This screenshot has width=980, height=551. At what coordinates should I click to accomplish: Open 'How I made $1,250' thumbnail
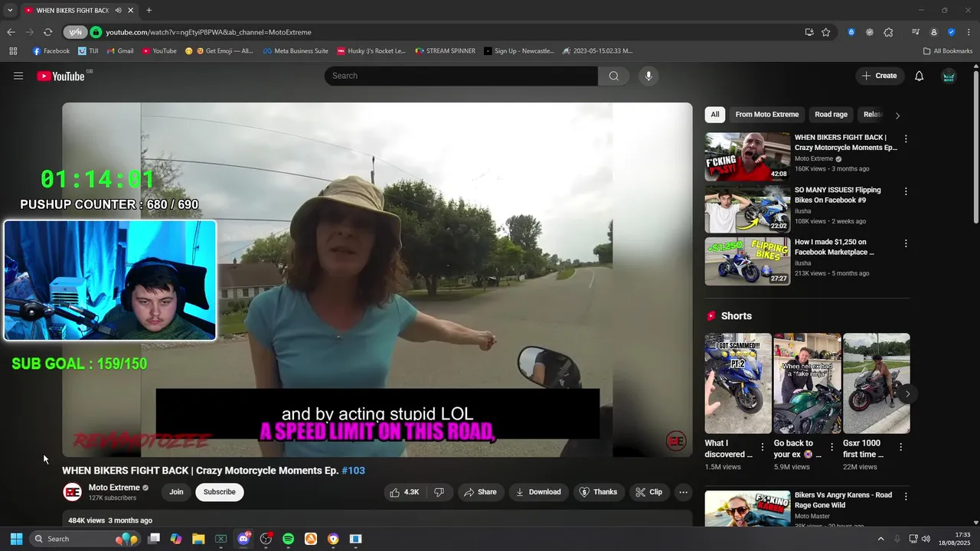pos(747,261)
